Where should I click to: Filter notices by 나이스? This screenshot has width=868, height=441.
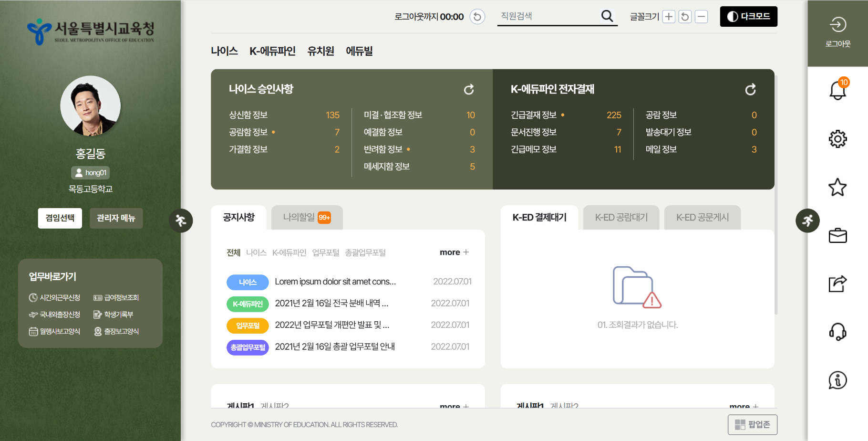pyautogui.click(x=256, y=252)
